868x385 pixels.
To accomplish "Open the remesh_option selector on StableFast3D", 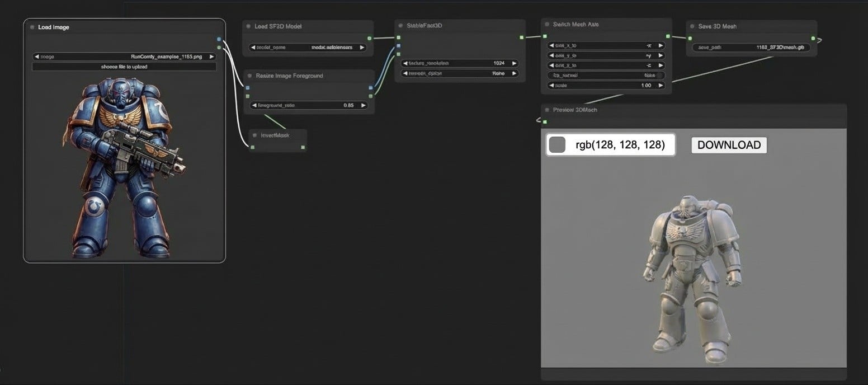I will 459,73.
